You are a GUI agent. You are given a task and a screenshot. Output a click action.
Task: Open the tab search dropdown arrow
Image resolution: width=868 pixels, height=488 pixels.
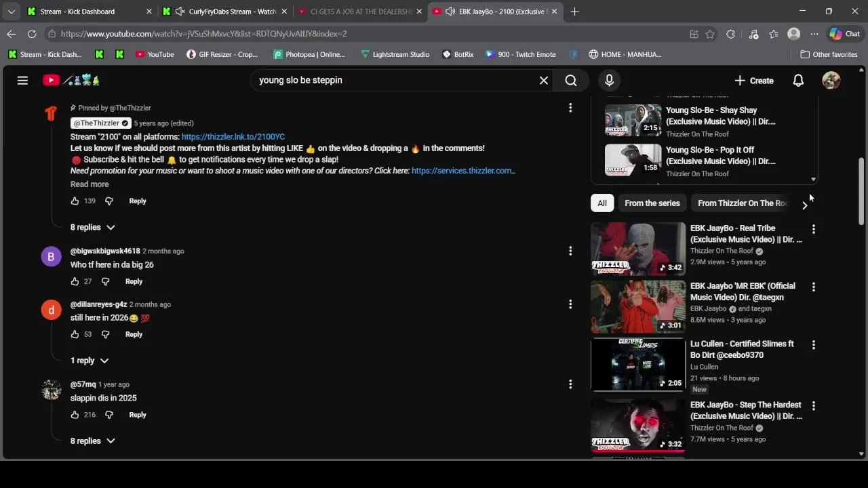11,12
